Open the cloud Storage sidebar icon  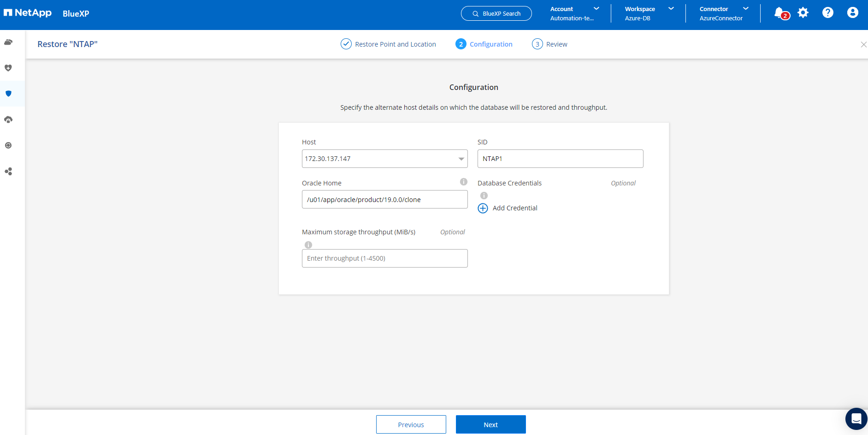click(8, 42)
